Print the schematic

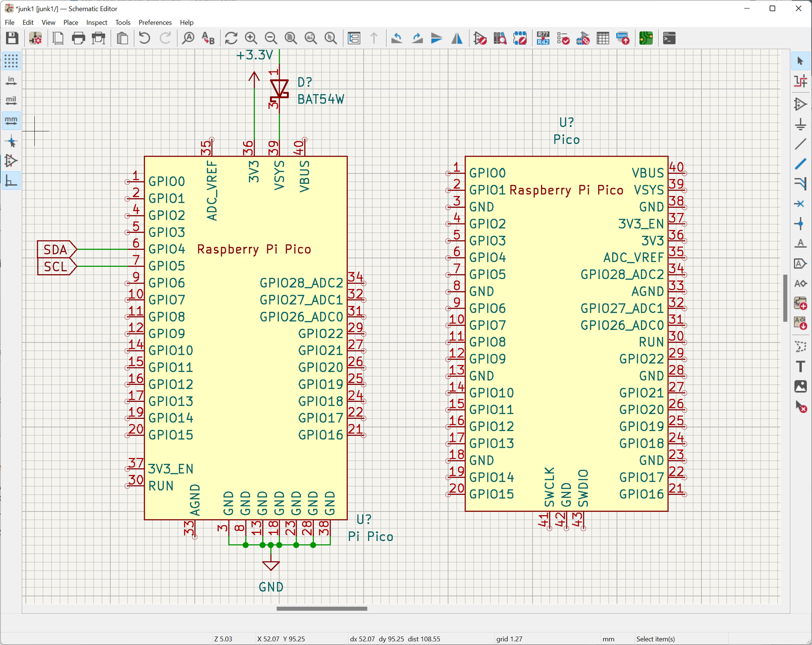[78, 38]
